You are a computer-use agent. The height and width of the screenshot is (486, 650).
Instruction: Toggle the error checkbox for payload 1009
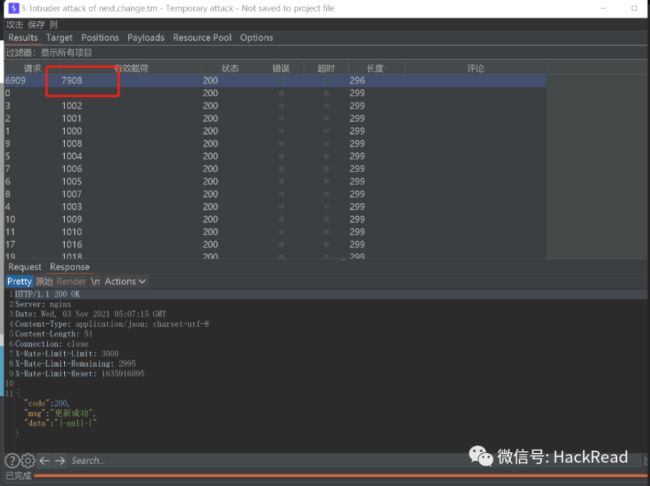click(x=281, y=219)
